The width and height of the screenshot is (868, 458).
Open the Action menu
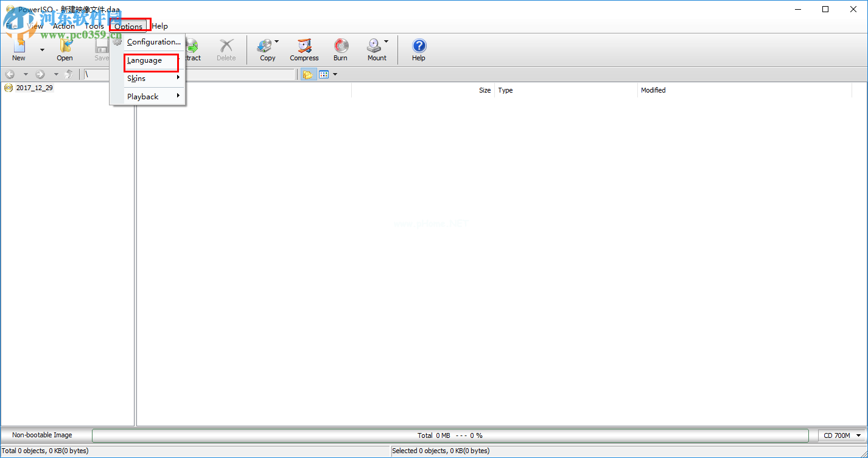pos(64,26)
